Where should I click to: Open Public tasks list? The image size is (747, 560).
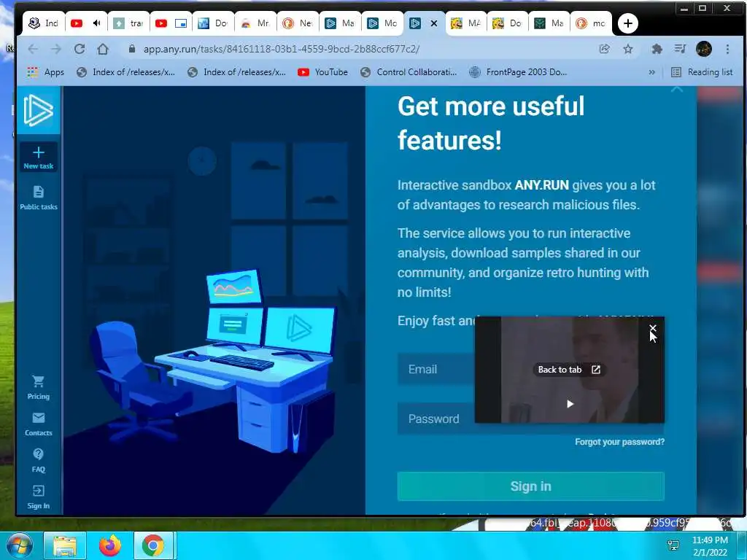39,198
